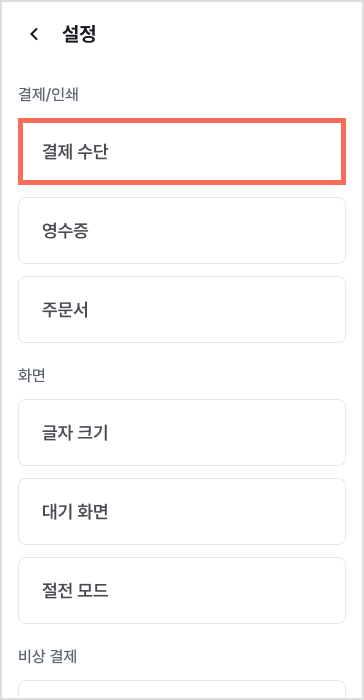Click the 비상 결제 section header
The height and width of the screenshot is (700, 364).
(x=48, y=657)
